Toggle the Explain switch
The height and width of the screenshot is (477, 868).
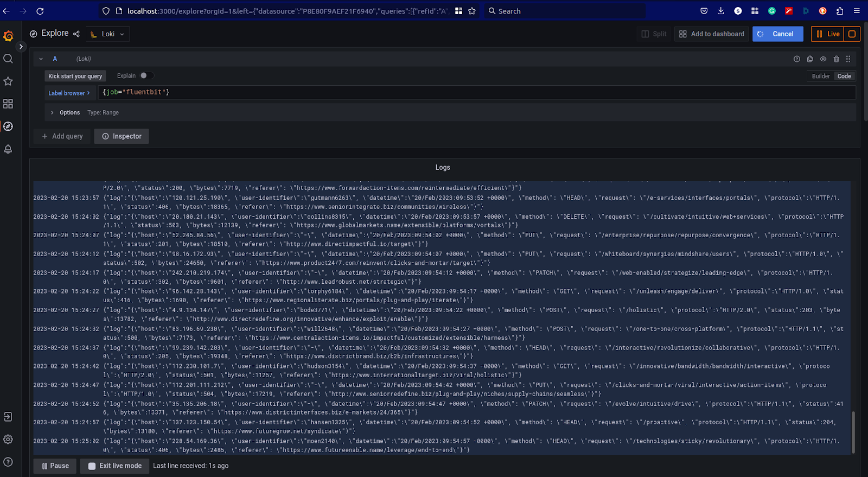pyautogui.click(x=146, y=76)
